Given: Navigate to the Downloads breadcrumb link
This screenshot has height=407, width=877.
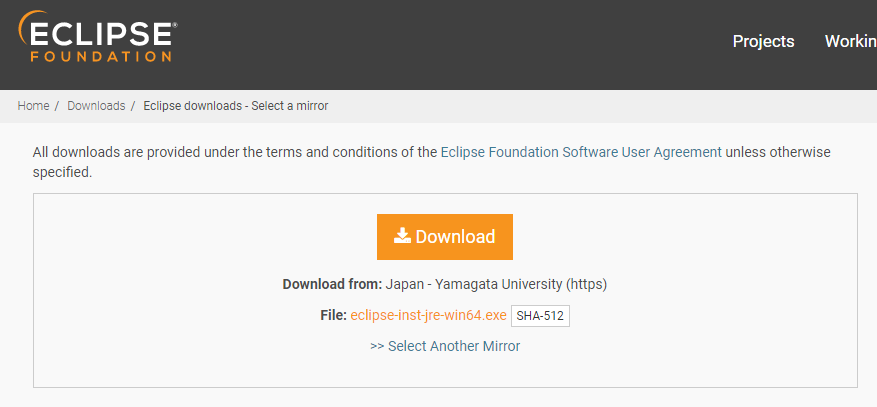Looking at the screenshot, I should tap(96, 106).
